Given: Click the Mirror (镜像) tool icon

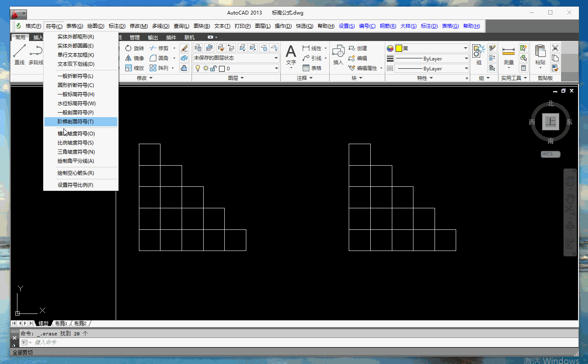Looking at the screenshot, I should pyautogui.click(x=129, y=58).
